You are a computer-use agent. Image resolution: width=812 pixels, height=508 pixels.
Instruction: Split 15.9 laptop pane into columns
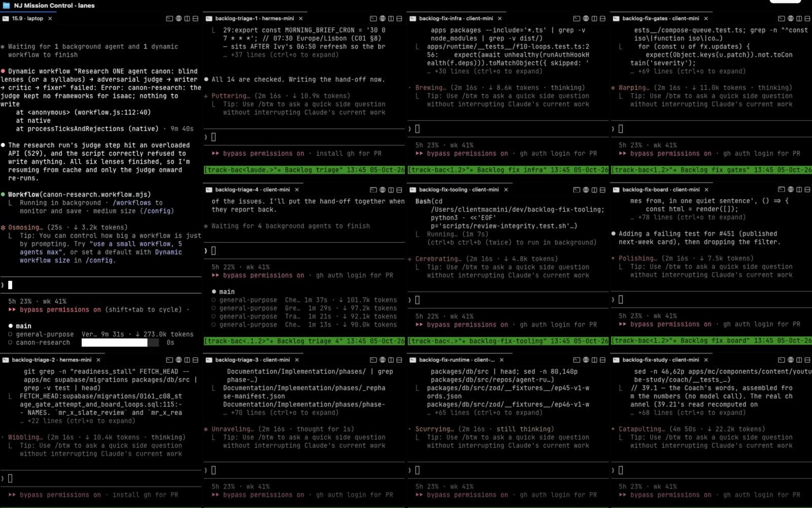pyautogui.click(x=187, y=18)
